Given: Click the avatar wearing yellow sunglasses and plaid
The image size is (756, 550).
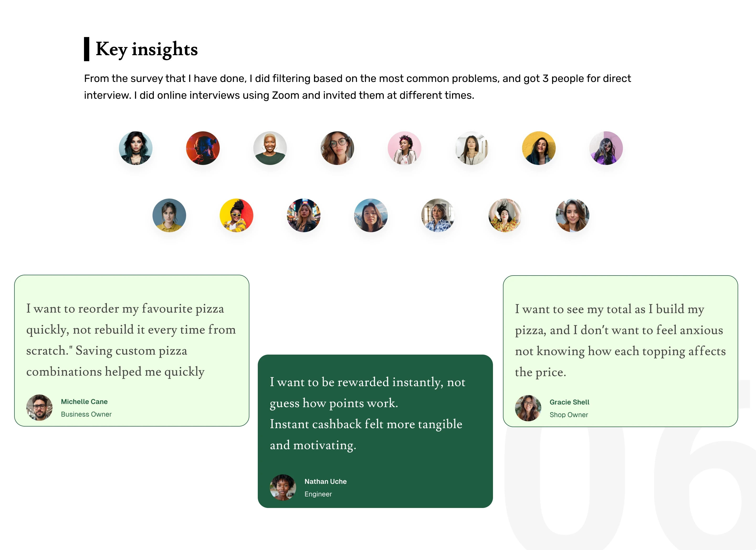Looking at the screenshot, I should [x=236, y=215].
